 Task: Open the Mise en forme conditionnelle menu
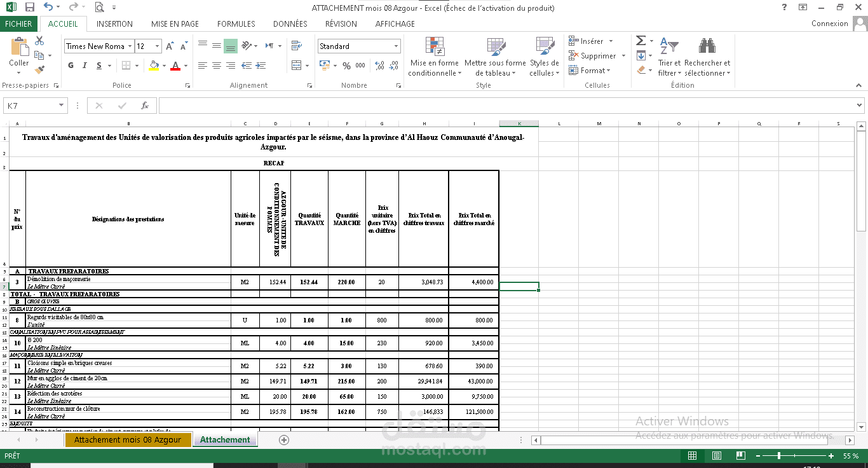coord(435,57)
